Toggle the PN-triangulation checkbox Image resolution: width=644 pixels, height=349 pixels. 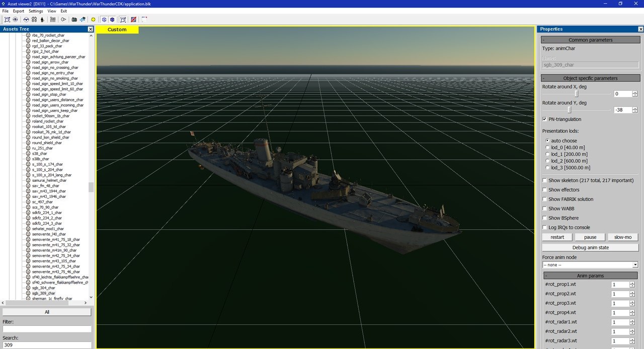[x=544, y=119]
